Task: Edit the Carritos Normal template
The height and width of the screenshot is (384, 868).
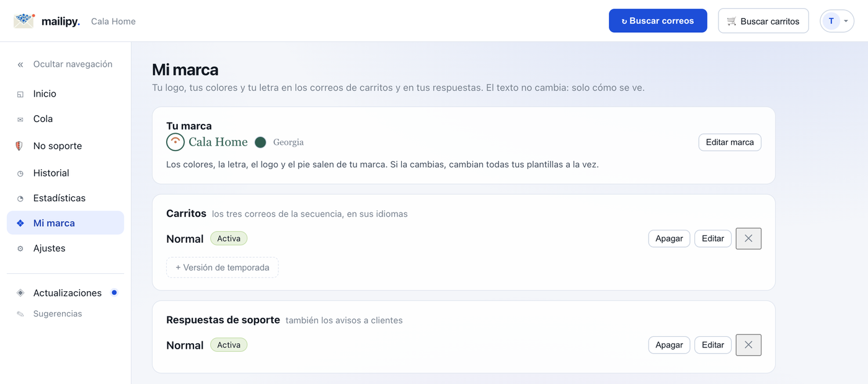Action: coord(713,238)
